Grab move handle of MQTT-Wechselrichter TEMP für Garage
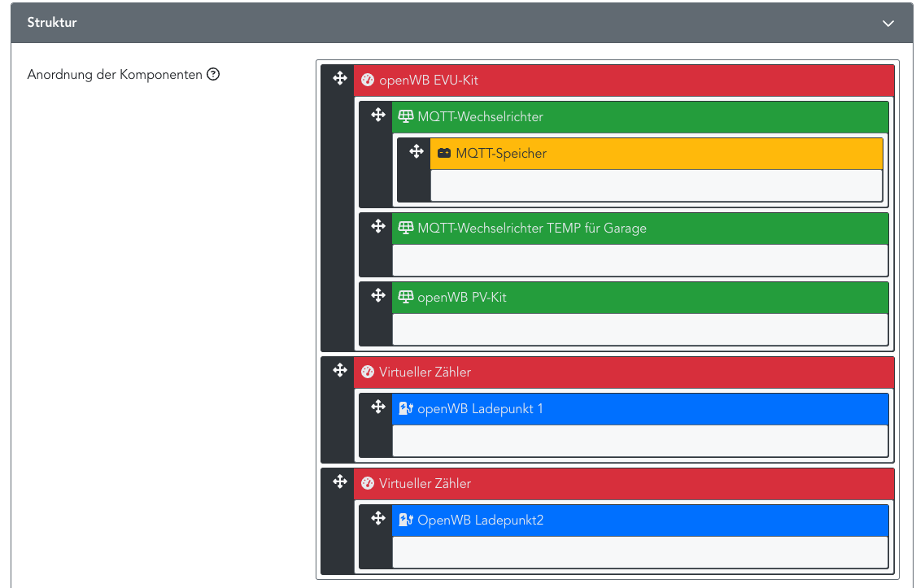The height and width of the screenshot is (588, 916). pos(378,226)
